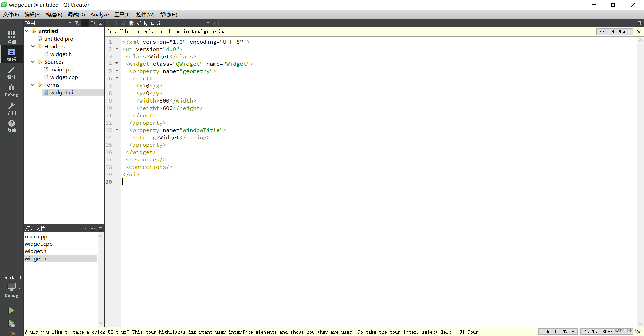Open the kit selector monitor icon
Screen dimensions: 644x336
click(12, 287)
